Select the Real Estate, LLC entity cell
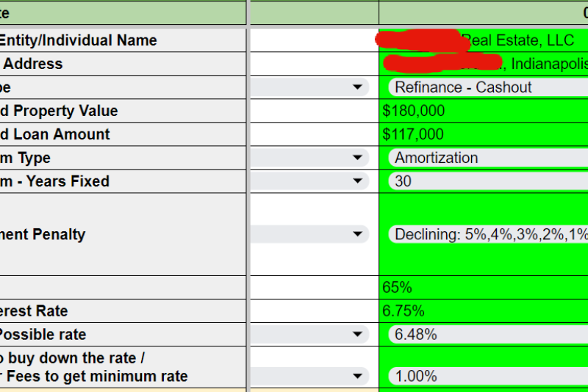This screenshot has height=392, width=588. 514,40
